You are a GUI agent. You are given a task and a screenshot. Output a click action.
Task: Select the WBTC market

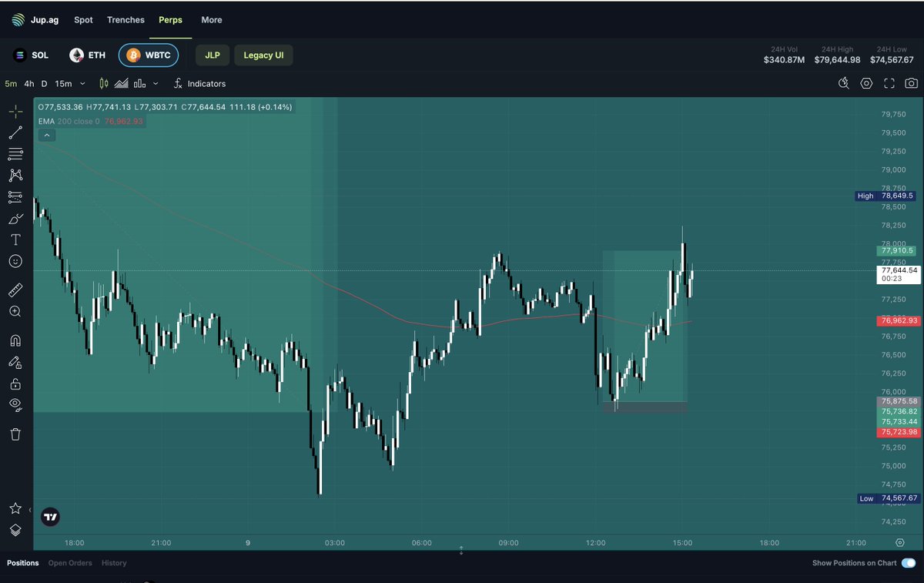[149, 55]
